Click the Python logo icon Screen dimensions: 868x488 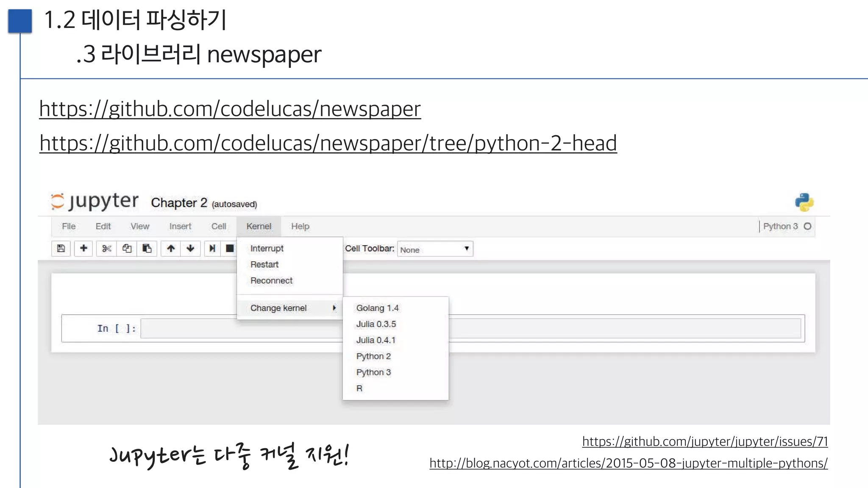804,202
